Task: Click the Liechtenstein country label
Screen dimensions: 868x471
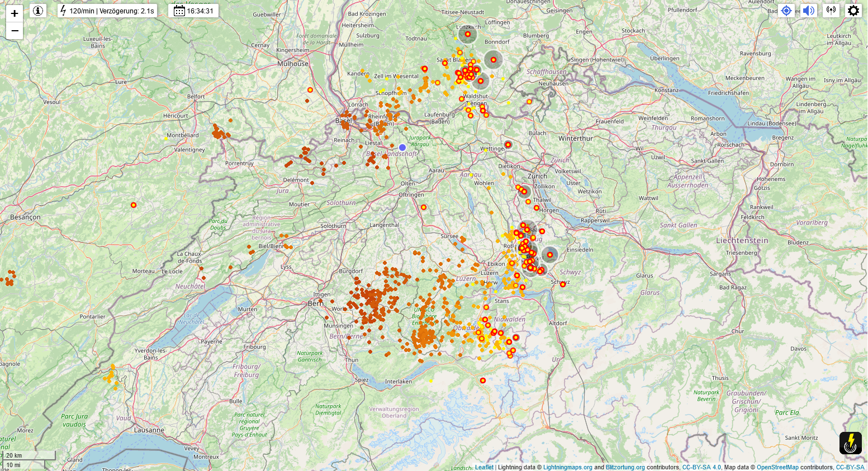Action: click(742, 241)
